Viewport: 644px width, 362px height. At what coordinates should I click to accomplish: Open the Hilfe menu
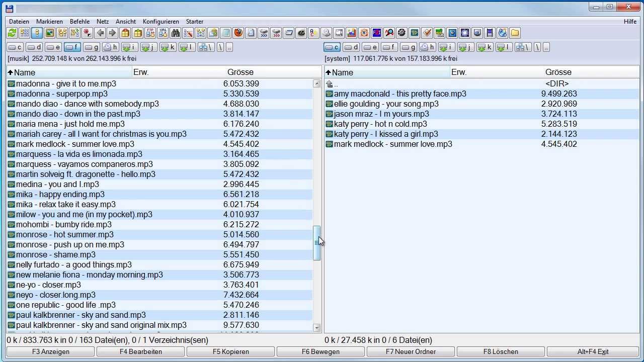coord(630,22)
